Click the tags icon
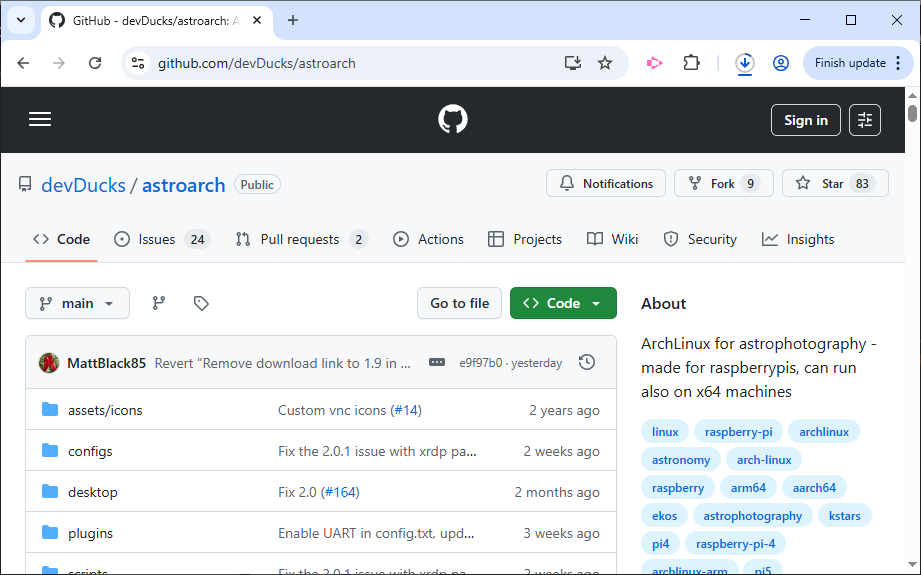The image size is (921, 575). (201, 303)
